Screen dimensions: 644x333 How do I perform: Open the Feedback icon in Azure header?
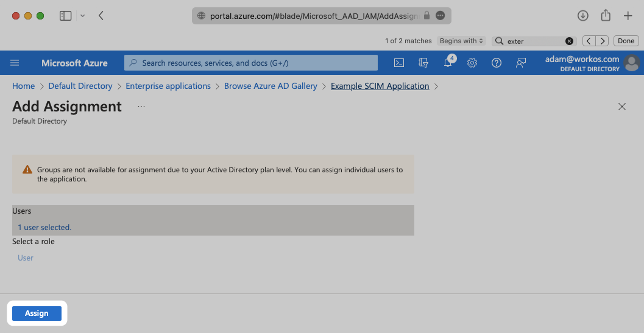point(520,63)
